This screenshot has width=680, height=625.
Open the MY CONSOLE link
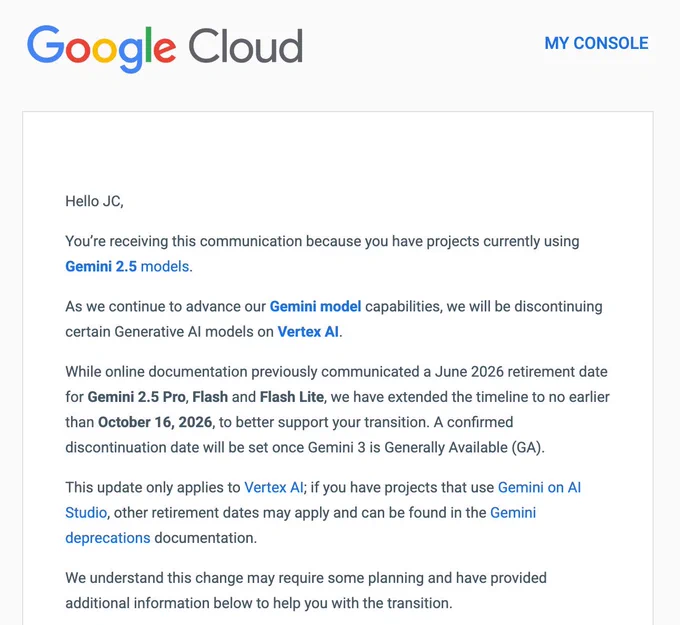pos(596,43)
